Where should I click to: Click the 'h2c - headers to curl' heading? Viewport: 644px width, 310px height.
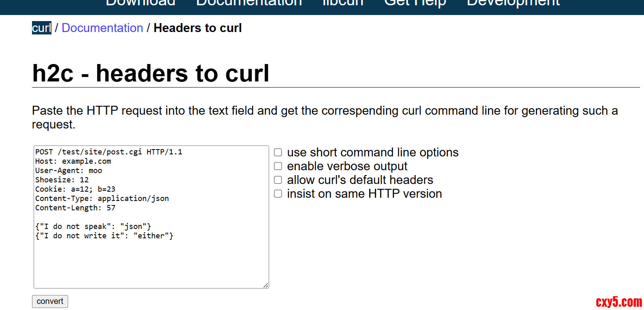coord(150,73)
